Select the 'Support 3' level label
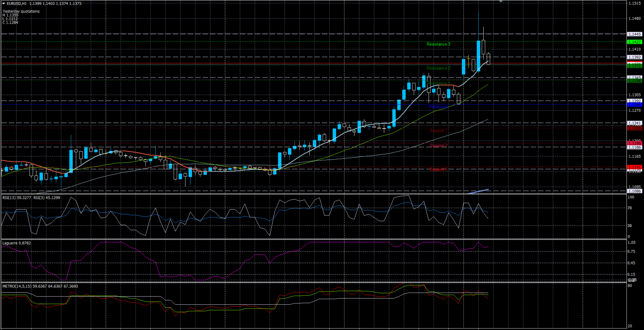The image size is (644, 330). click(439, 169)
